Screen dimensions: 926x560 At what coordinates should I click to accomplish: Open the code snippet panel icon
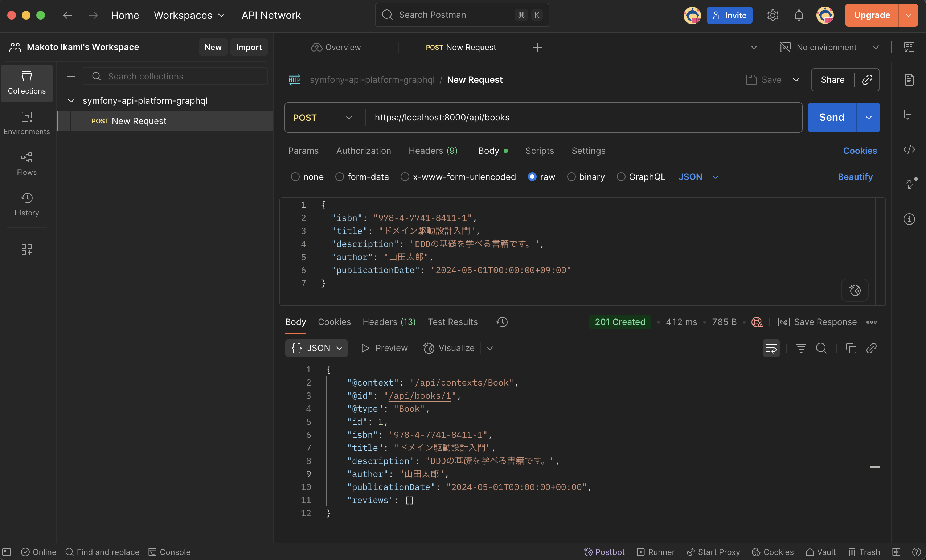point(909,149)
